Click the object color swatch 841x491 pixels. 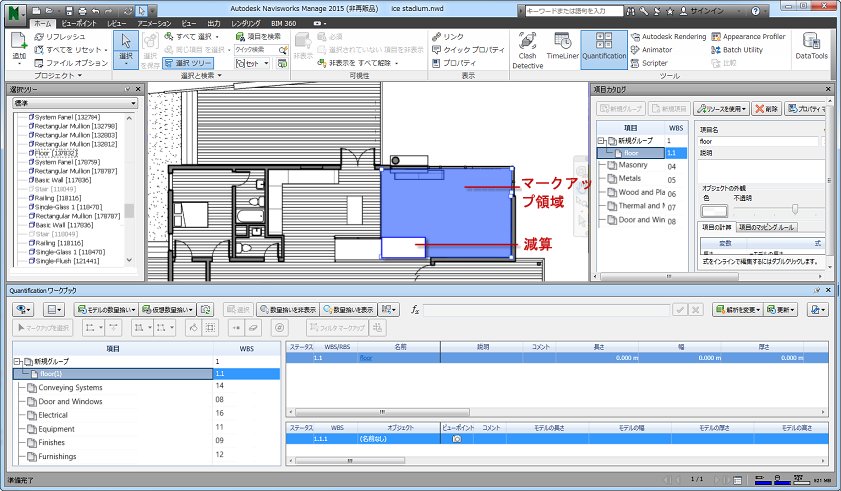(714, 211)
